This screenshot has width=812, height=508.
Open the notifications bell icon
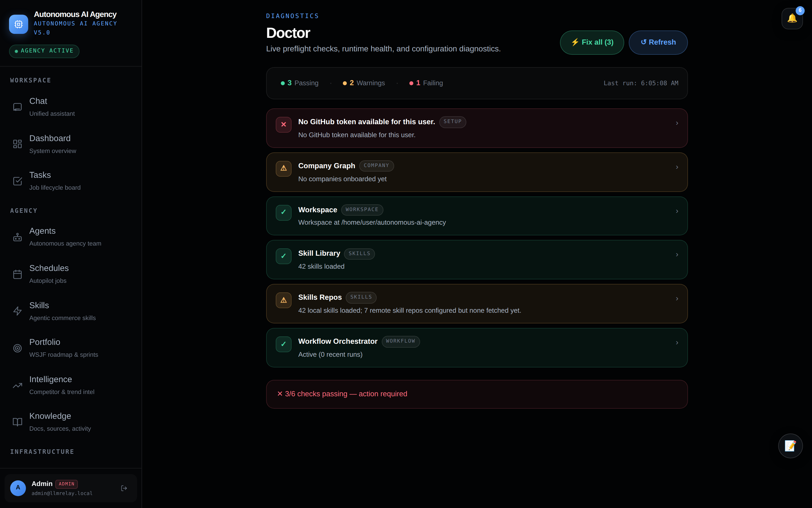[792, 18]
